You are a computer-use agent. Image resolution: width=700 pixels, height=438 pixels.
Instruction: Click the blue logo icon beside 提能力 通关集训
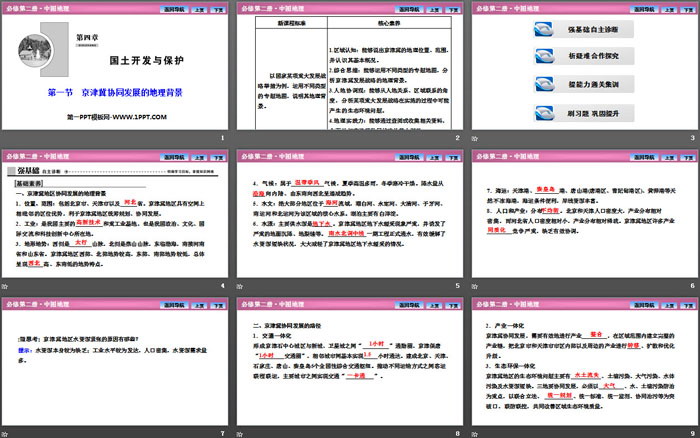(x=544, y=84)
